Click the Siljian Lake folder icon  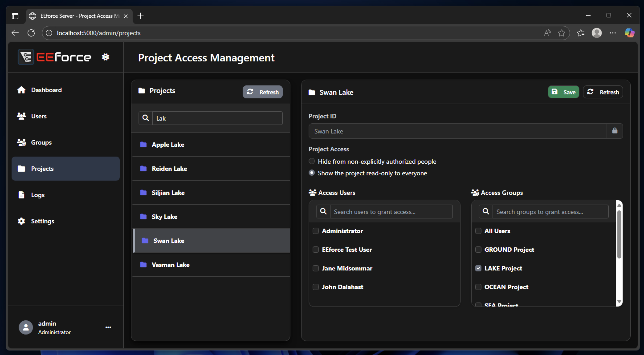pyautogui.click(x=143, y=192)
